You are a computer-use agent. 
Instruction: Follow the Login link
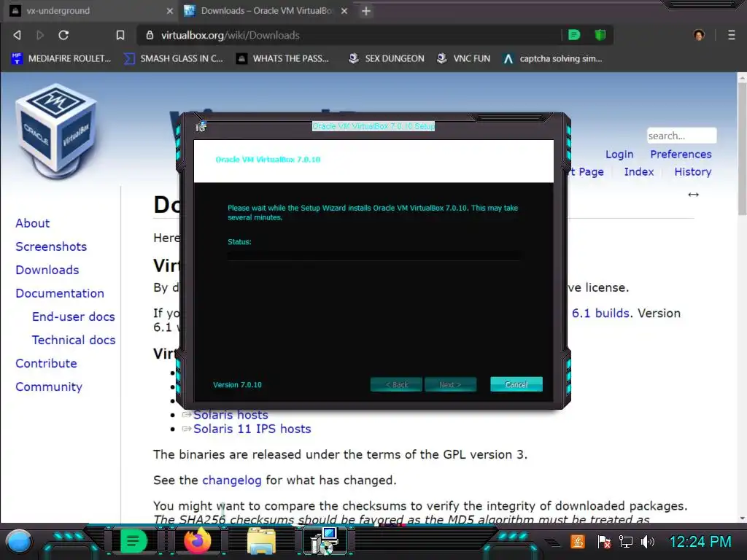619,155
